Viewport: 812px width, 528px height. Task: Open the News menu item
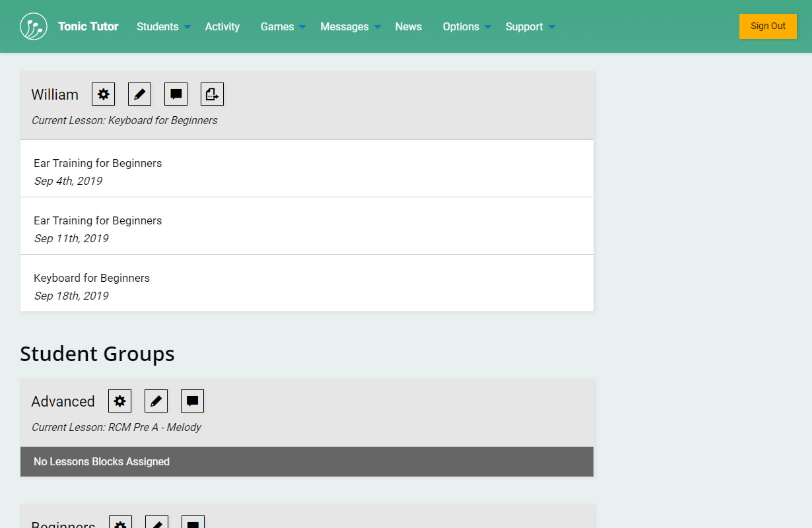(x=408, y=26)
